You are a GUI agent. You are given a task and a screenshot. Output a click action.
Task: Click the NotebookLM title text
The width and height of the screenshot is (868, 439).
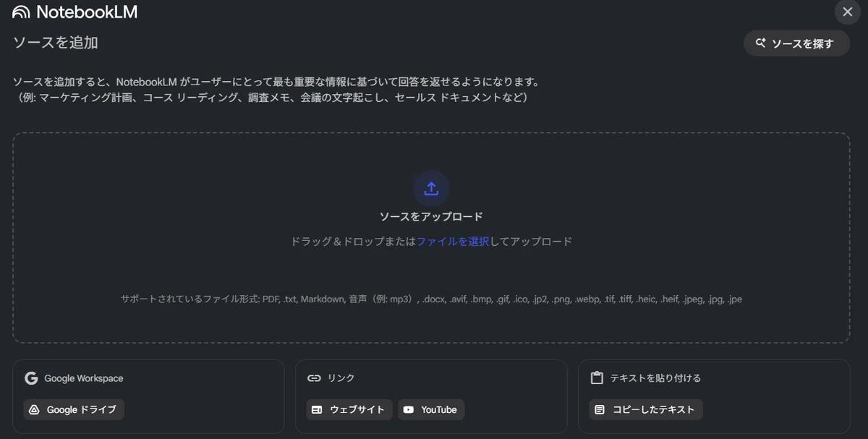coord(87,12)
